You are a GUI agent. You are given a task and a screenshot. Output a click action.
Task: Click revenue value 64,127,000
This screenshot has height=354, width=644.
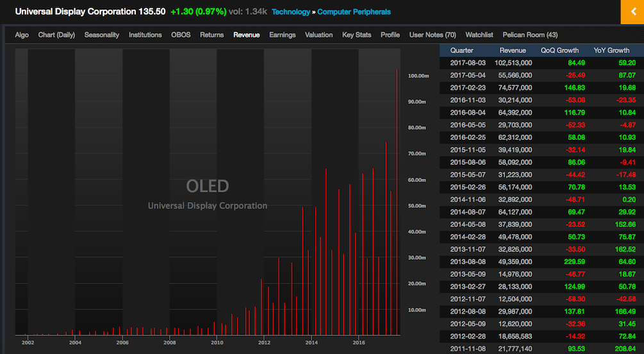click(515, 212)
